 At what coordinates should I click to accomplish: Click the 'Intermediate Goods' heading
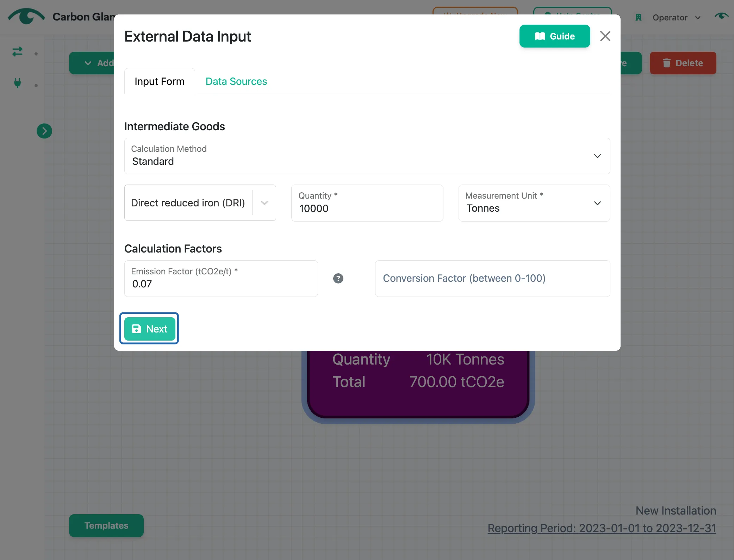coord(175,126)
